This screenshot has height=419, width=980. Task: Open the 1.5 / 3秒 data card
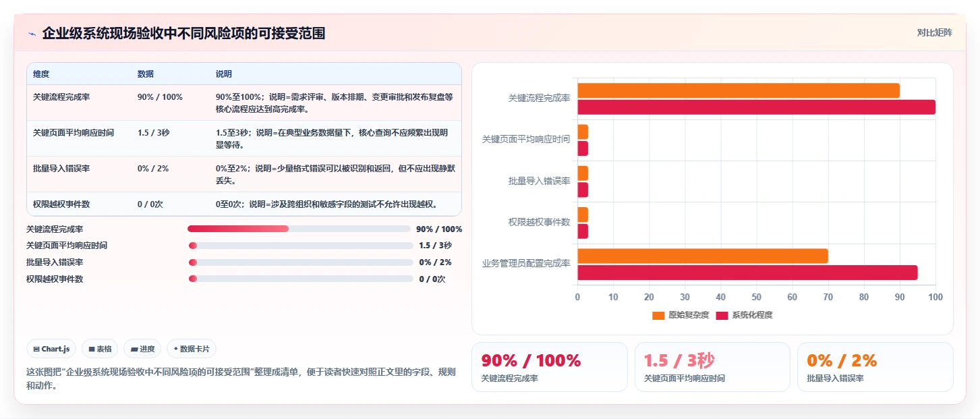coord(712,366)
